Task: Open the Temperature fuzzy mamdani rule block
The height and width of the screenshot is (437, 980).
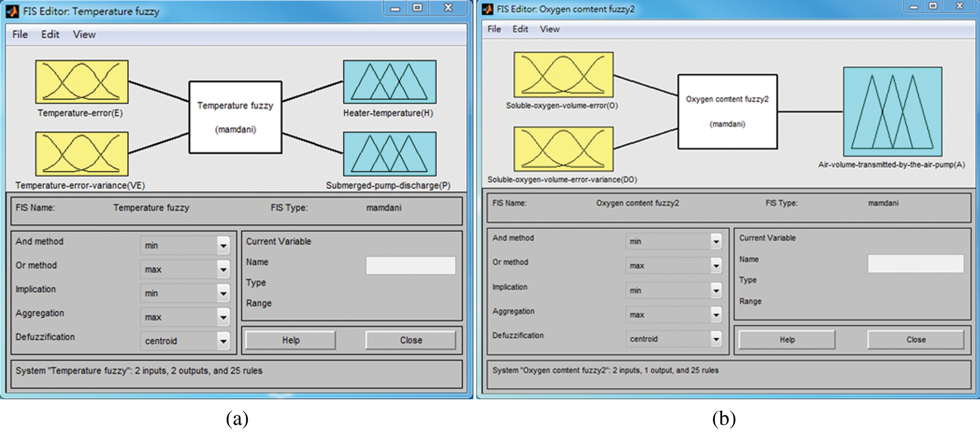Action: tap(235, 117)
